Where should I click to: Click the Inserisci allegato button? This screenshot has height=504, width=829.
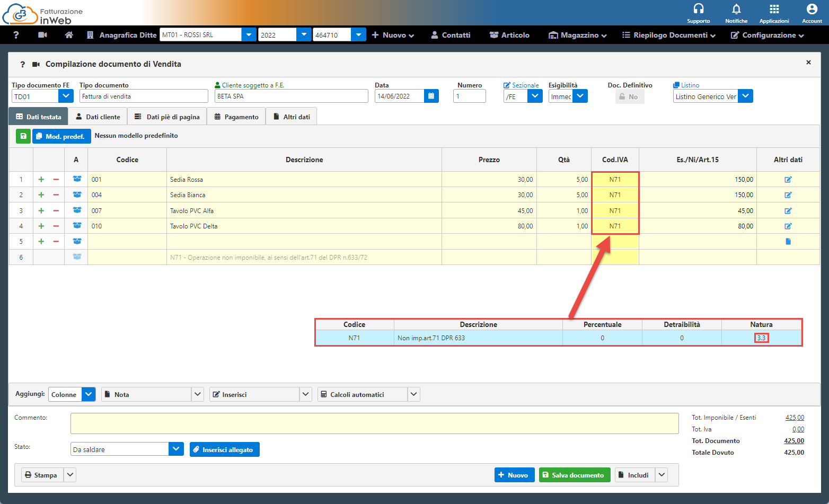point(225,449)
